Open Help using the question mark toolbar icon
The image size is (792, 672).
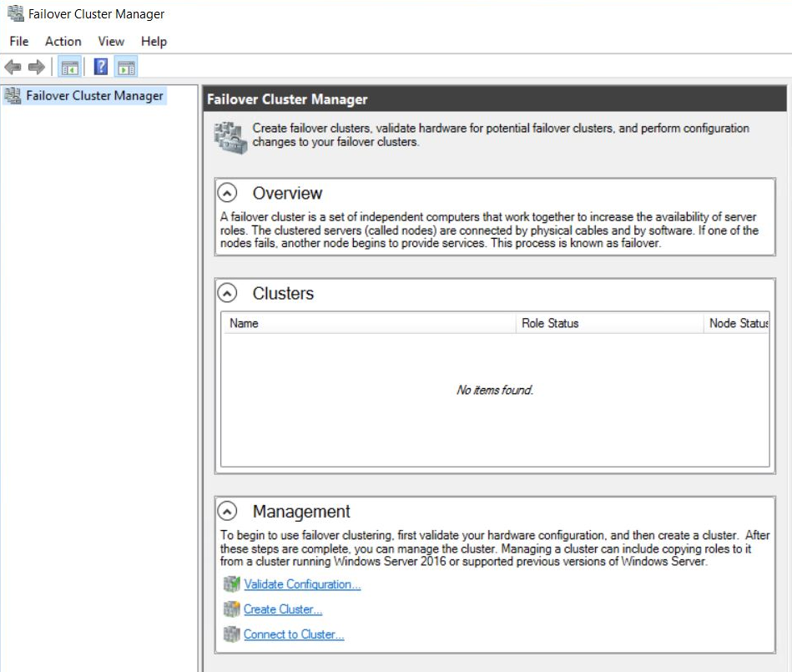[x=100, y=67]
